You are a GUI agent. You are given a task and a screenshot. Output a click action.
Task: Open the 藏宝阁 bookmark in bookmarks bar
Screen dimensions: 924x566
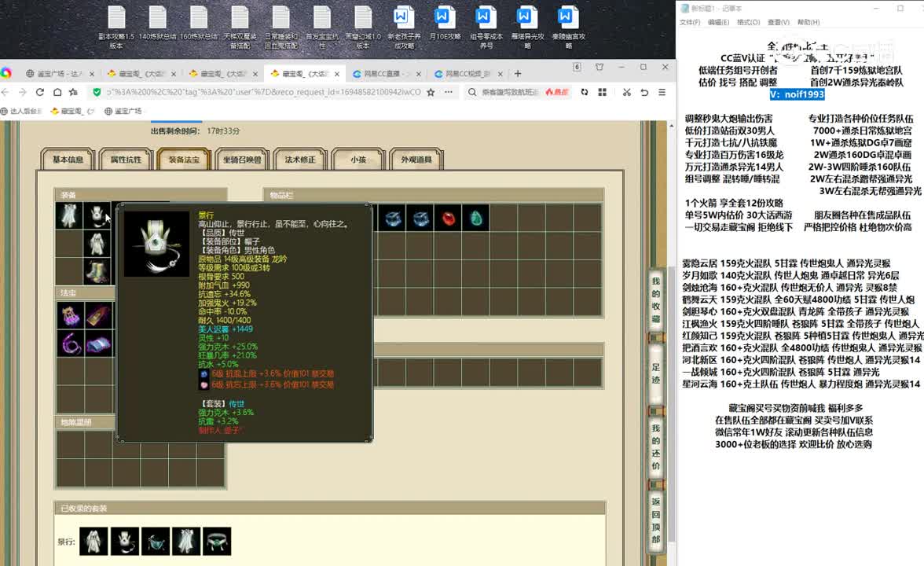click(72, 111)
